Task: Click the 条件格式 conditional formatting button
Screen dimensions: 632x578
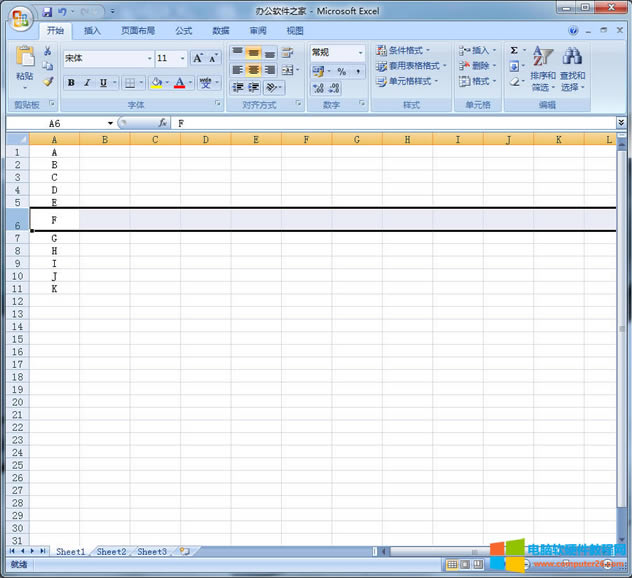Action: pos(403,50)
